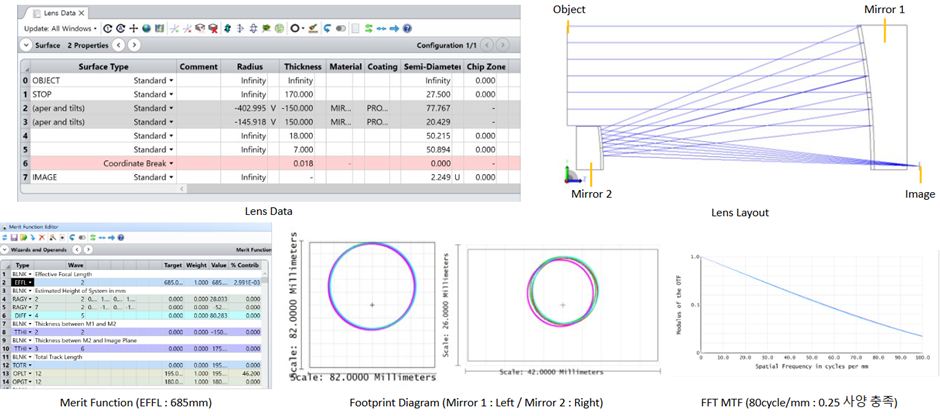Click the gray toggle switch in Lens Data toolbar
Viewport: 940px width, 416px height.
pos(341,28)
